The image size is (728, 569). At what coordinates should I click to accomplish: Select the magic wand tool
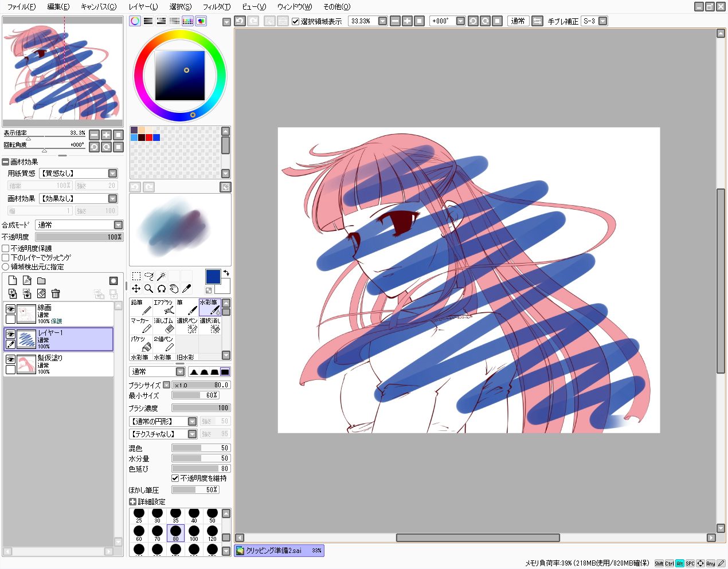[162, 276]
